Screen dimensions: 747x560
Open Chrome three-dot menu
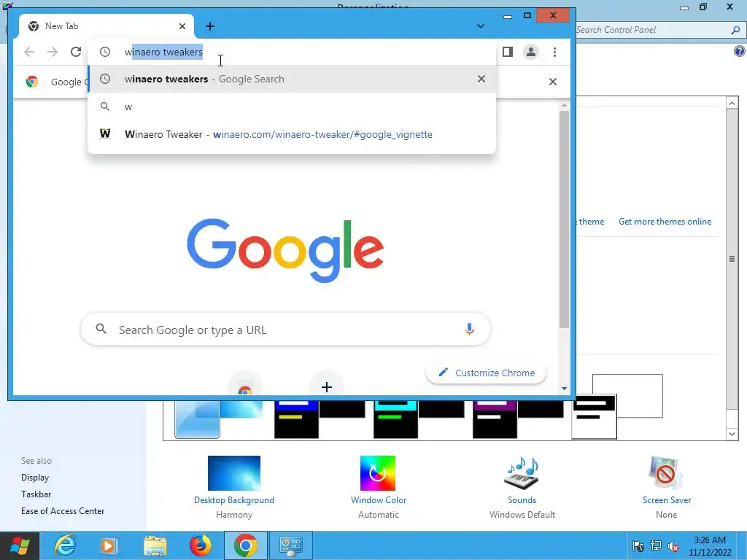coord(554,52)
